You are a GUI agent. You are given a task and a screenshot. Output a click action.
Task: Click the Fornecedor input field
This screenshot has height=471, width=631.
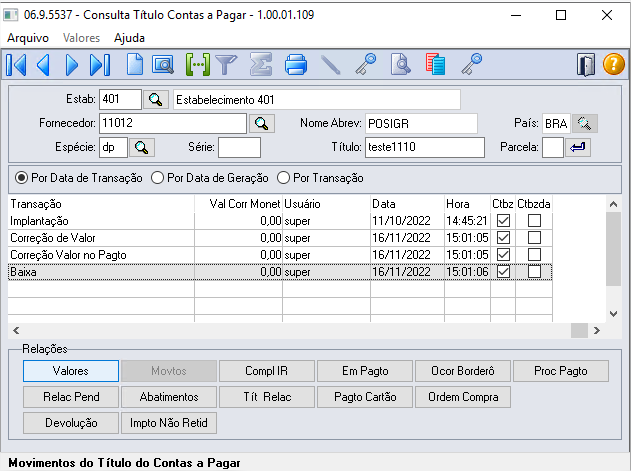pyautogui.click(x=173, y=123)
